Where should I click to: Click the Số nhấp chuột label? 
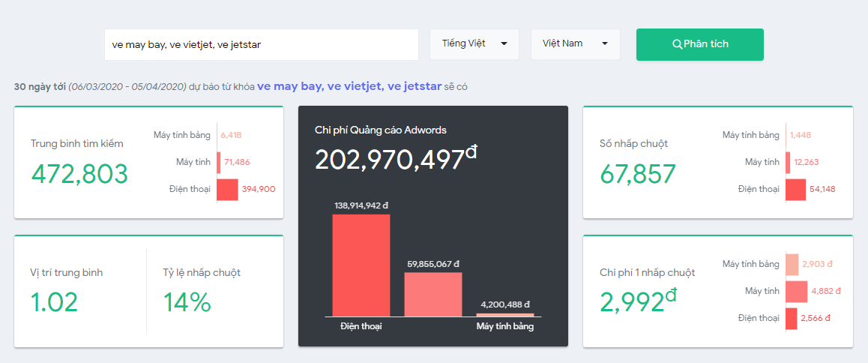pos(634,143)
